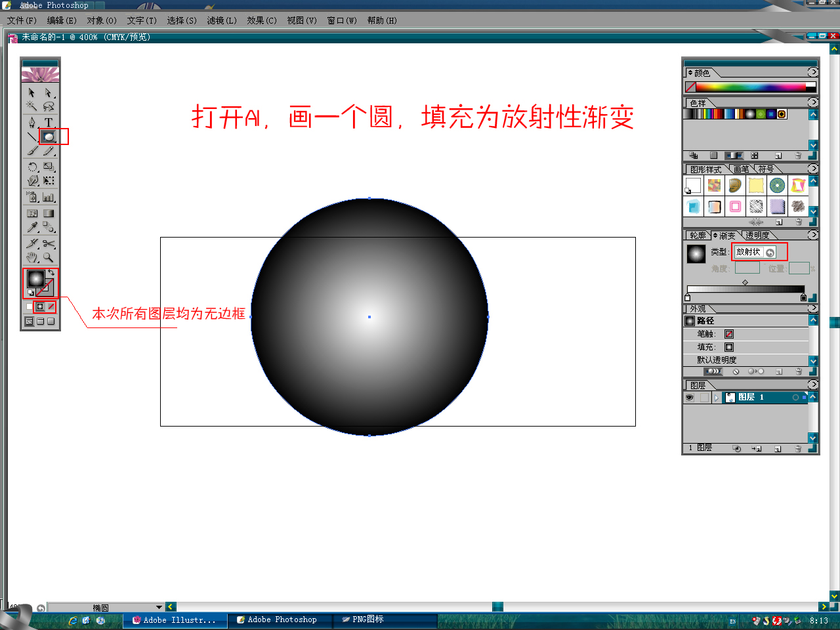Activate the Scale tool

click(49, 167)
